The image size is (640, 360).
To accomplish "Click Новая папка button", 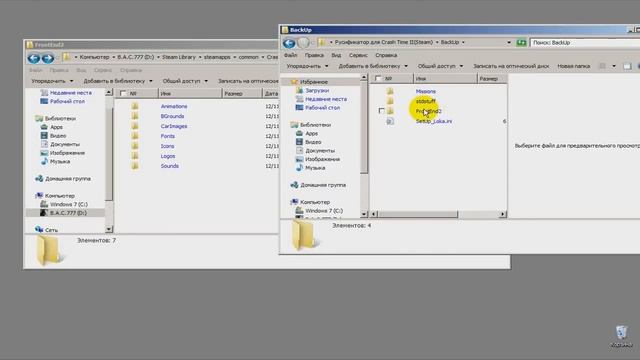I will [573, 66].
